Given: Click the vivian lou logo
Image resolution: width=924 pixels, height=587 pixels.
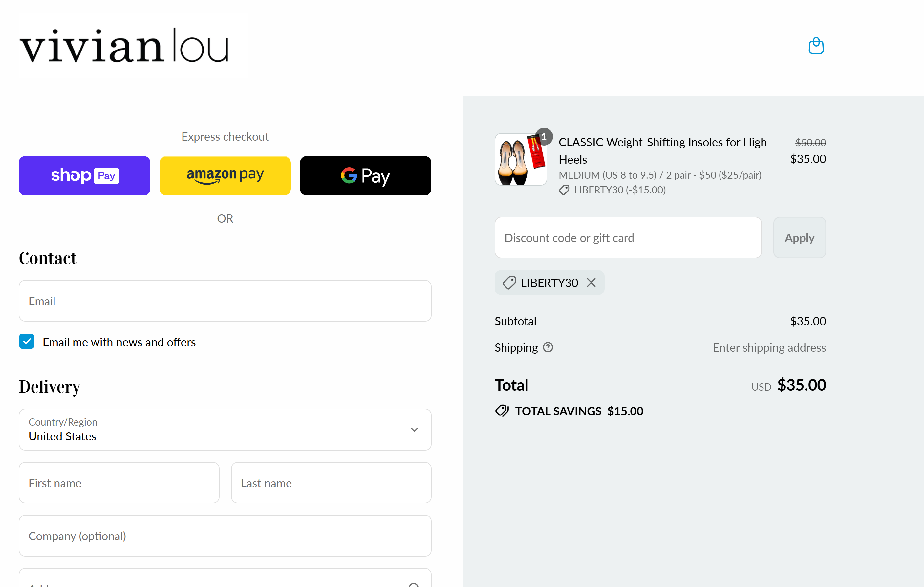Looking at the screenshot, I should point(124,45).
